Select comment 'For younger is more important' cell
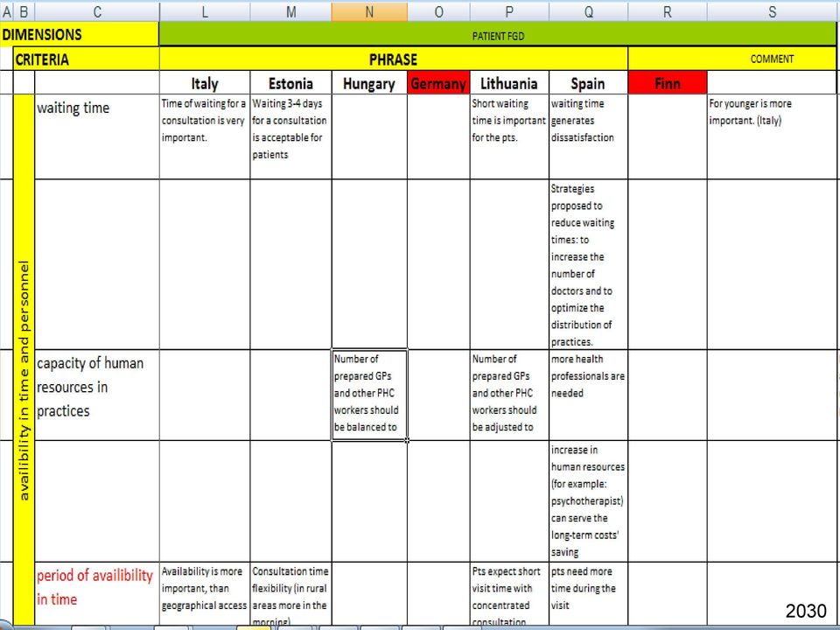Screen dimensions: 840x630 click(x=772, y=136)
